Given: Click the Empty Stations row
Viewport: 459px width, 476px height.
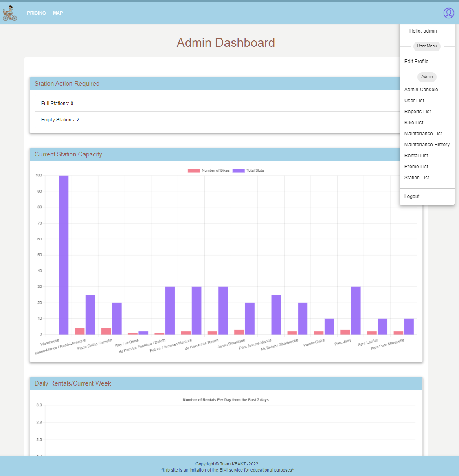Looking at the screenshot, I should 216,120.
